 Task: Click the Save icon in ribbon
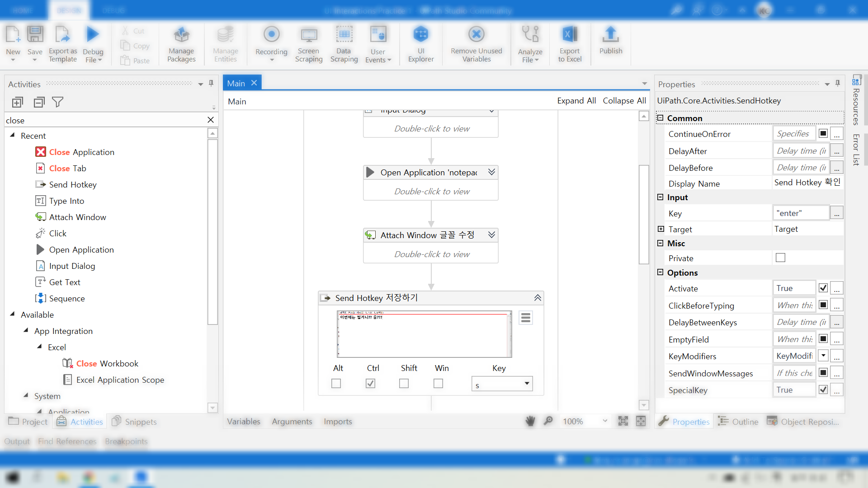pyautogui.click(x=35, y=35)
